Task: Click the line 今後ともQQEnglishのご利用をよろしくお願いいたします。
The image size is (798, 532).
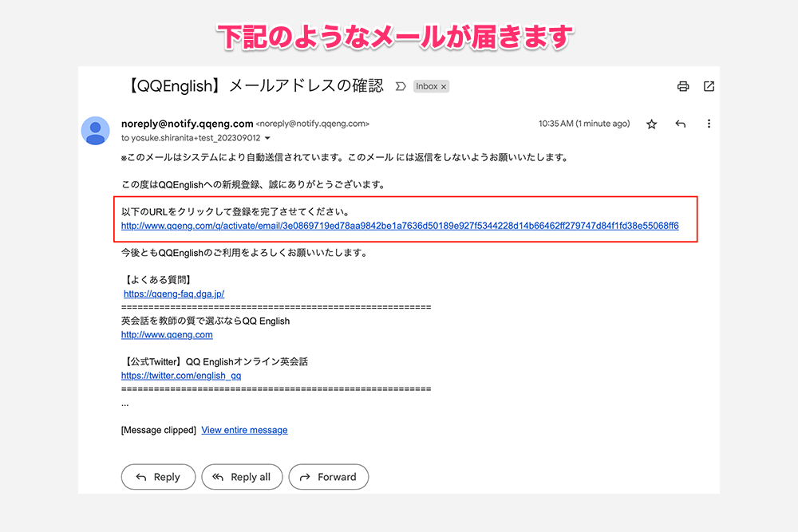Action: click(245, 253)
